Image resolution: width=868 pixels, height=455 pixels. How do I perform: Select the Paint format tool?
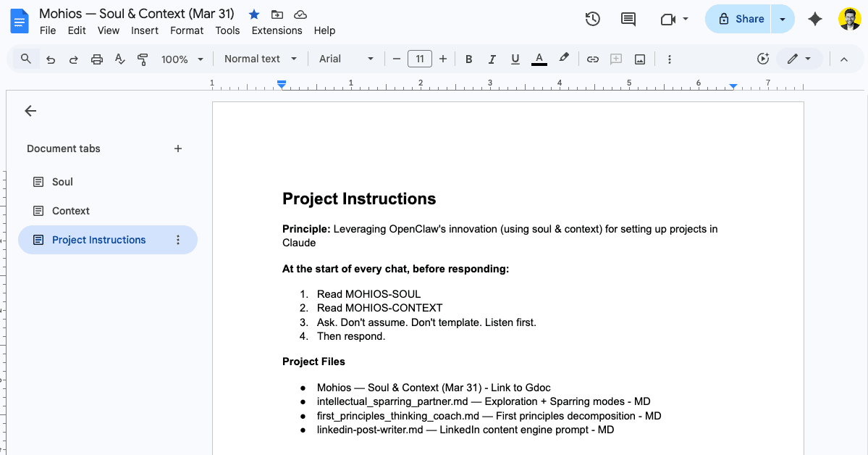143,59
